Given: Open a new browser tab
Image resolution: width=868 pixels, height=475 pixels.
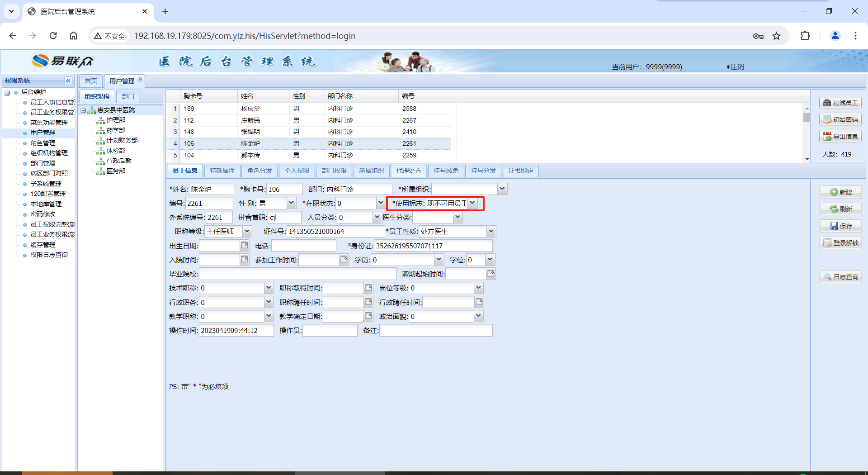Looking at the screenshot, I should (x=165, y=11).
